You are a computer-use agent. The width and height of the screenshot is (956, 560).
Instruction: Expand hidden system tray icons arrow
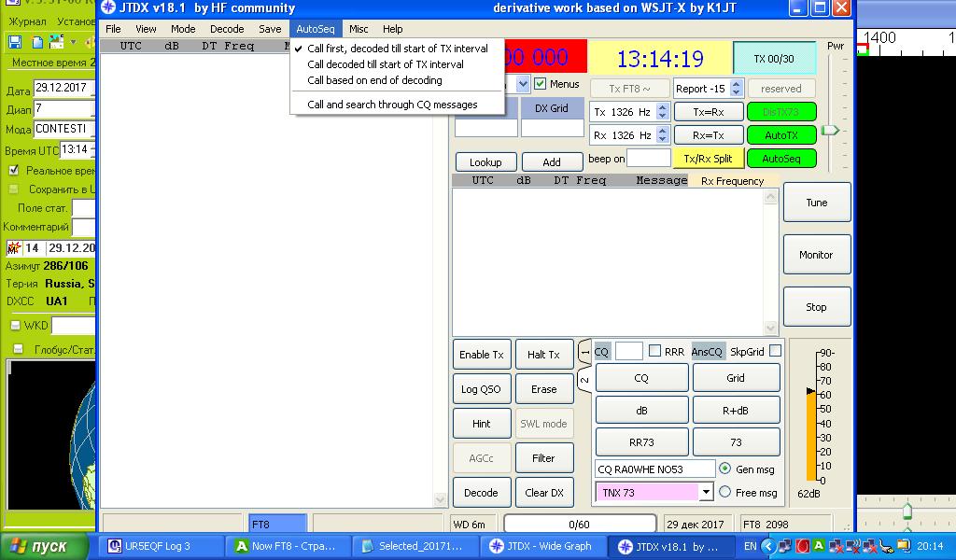(x=768, y=546)
